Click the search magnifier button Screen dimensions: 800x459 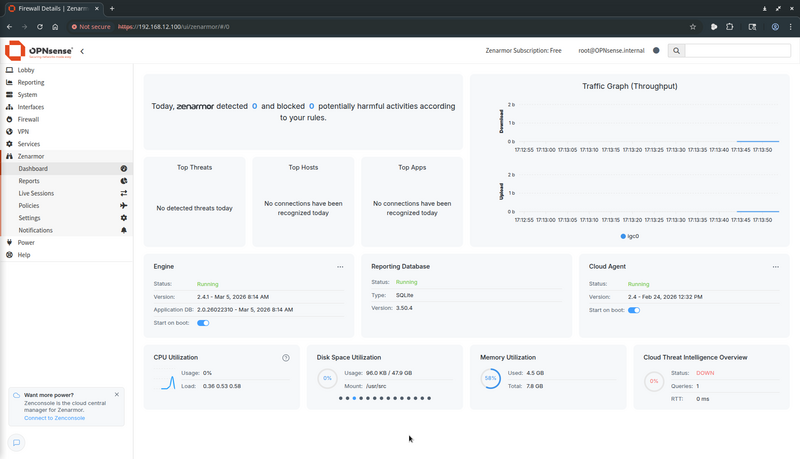point(676,50)
